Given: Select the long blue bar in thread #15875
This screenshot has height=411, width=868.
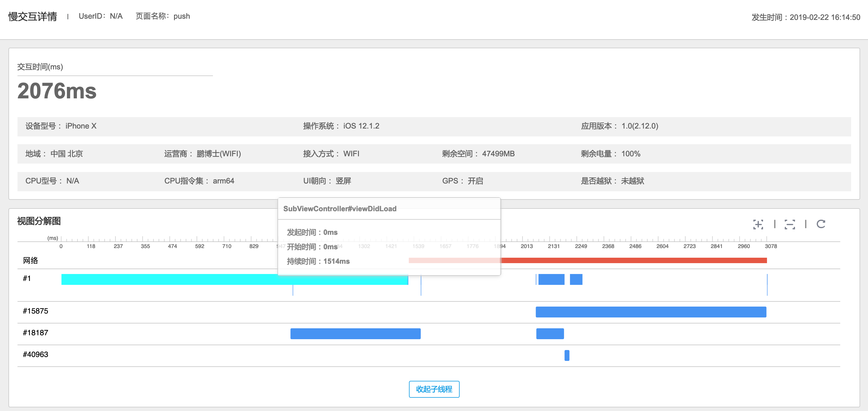Looking at the screenshot, I should click(651, 312).
